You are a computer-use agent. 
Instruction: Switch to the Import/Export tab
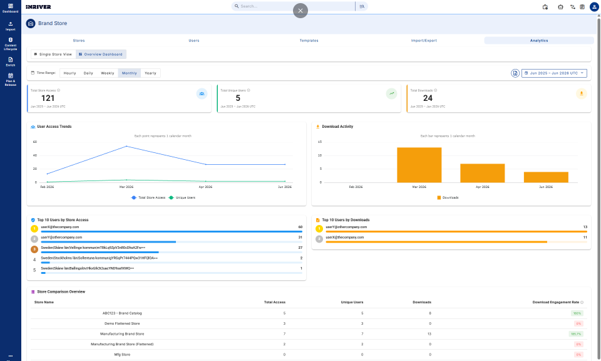tap(424, 41)
